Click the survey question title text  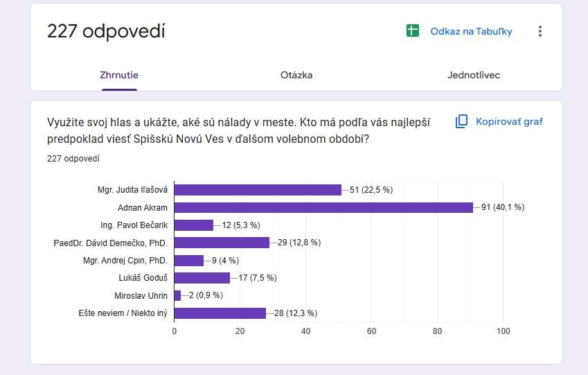tap(238, 130)
